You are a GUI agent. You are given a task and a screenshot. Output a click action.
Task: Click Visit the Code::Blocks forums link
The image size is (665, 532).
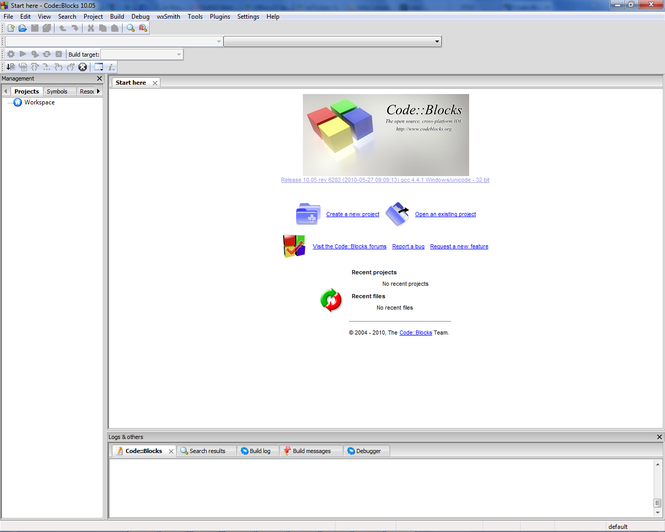click(x=349, y=246)
